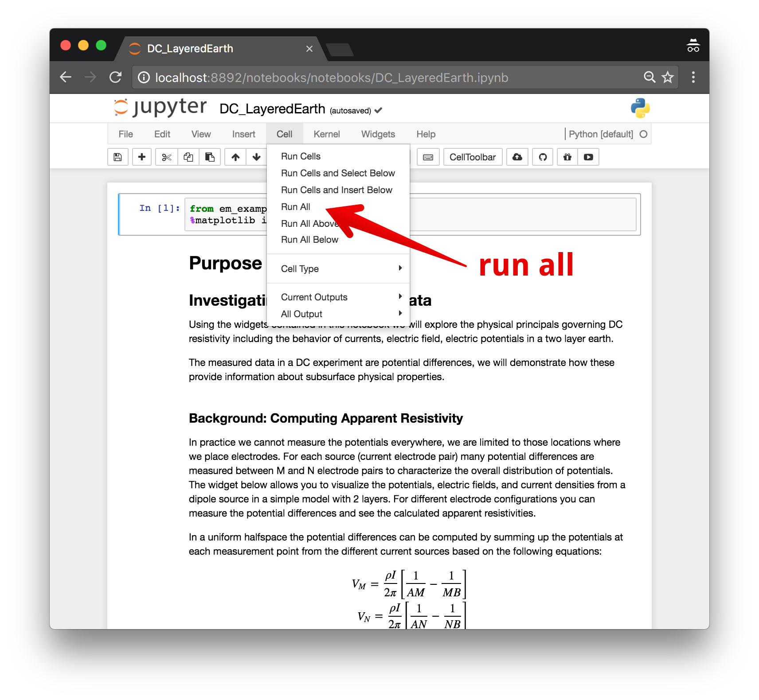759x700 pixels.
Task: Copy selected cells using the toolbar icon
Action: tap(188, 157)
